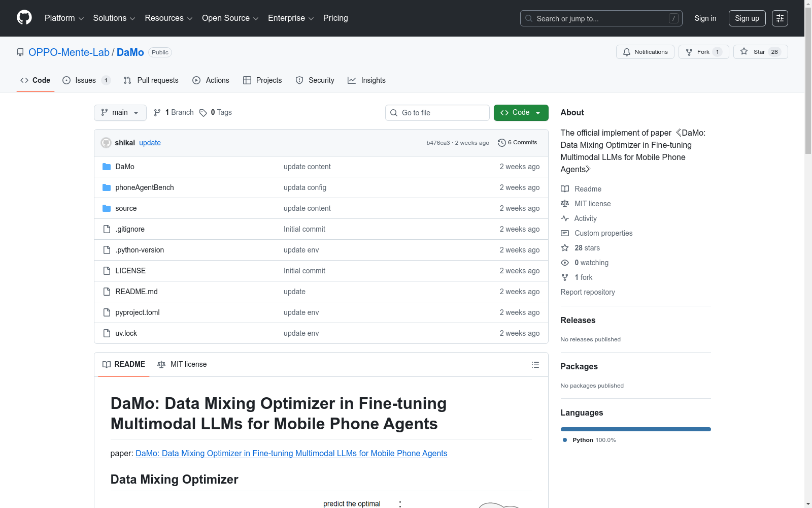Open the Packages section heading
Viewport: 812px width, 508px height.
(579, 366)
